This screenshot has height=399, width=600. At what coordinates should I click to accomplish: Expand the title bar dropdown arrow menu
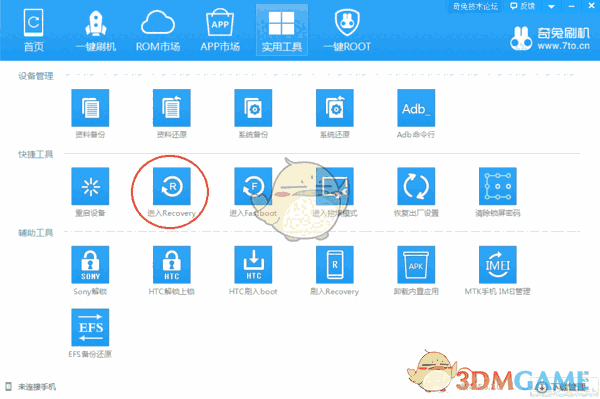pyautogui.click(x=551, y=7)
